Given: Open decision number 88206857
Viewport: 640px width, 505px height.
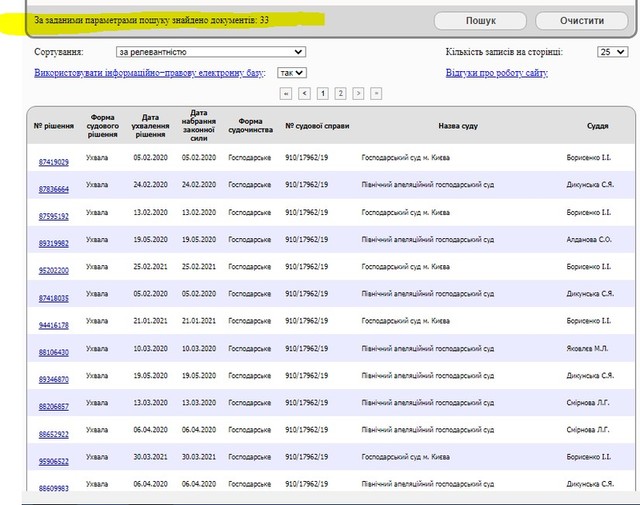Looking at the screenshot, I should pyautogui.click(x=53, y=407).
